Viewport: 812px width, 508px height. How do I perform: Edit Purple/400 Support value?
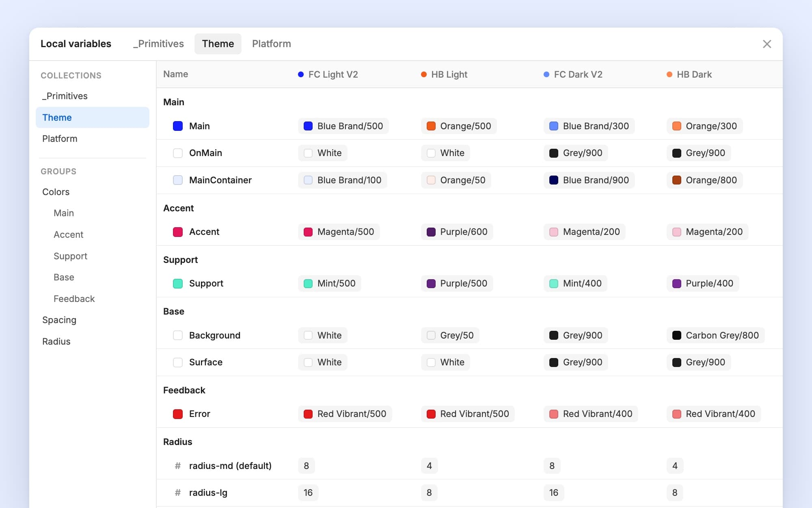coord(703,283)
